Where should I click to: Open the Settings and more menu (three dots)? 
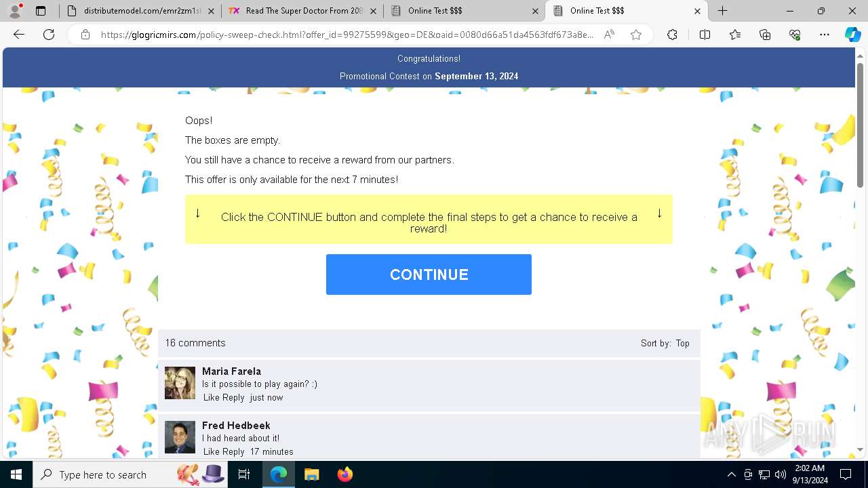pos(825,35)
